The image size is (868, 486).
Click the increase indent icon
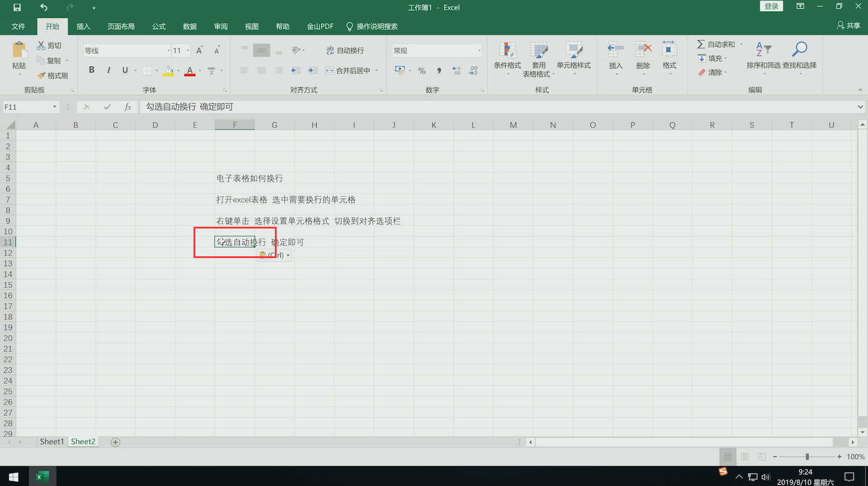pyautogui.click(x=312, y=71)
